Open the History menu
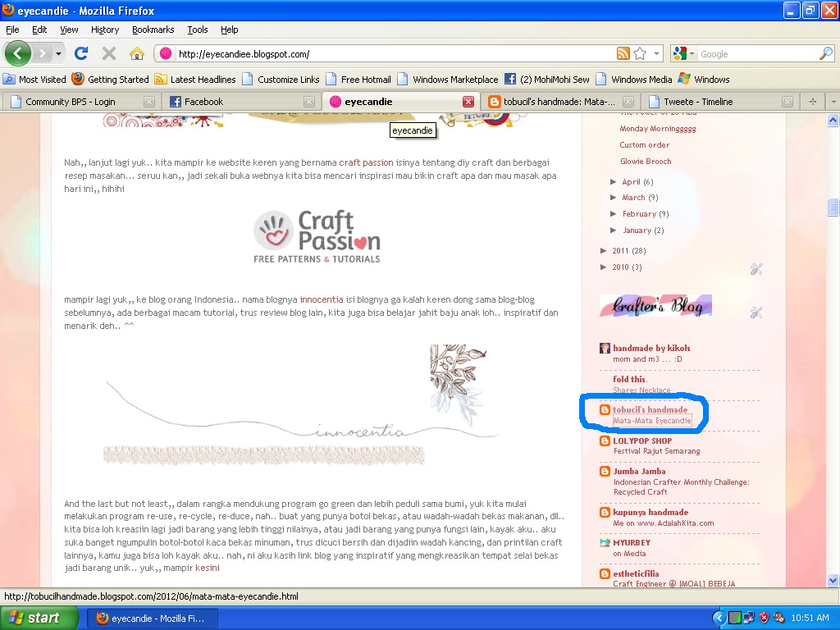Screen dimensions: 840x630 click(x=105, y=30)
